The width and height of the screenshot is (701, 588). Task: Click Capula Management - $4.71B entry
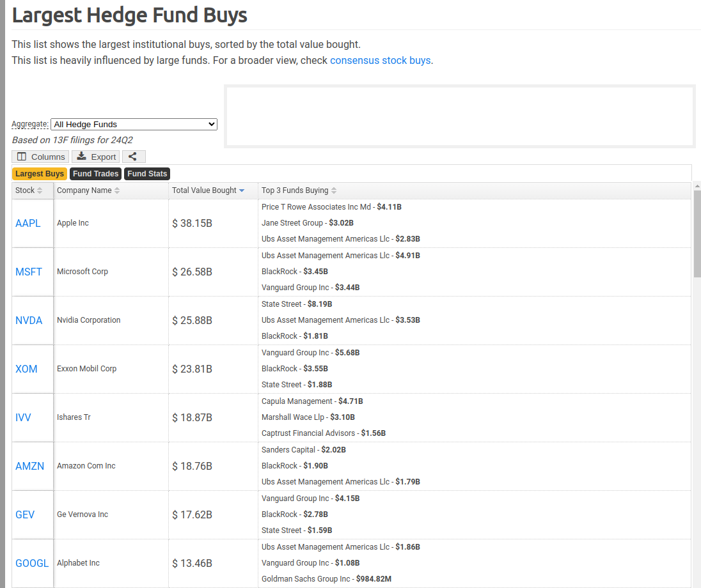click(312, 401)
